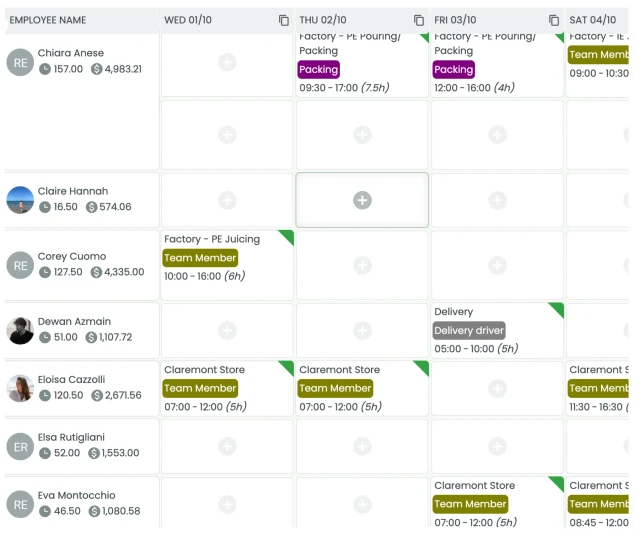Add shift for Eva Montocchio on Wednesday

(227, 503)
